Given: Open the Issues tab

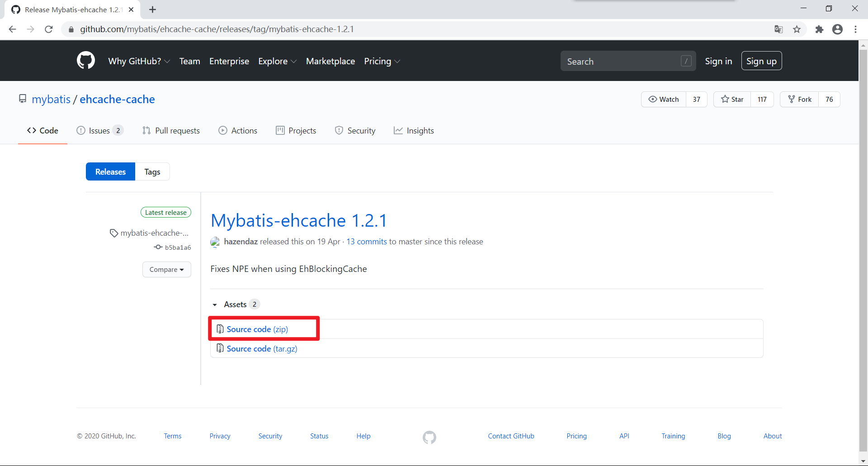Looking at the screenshot, I should [x=100, y=130].
